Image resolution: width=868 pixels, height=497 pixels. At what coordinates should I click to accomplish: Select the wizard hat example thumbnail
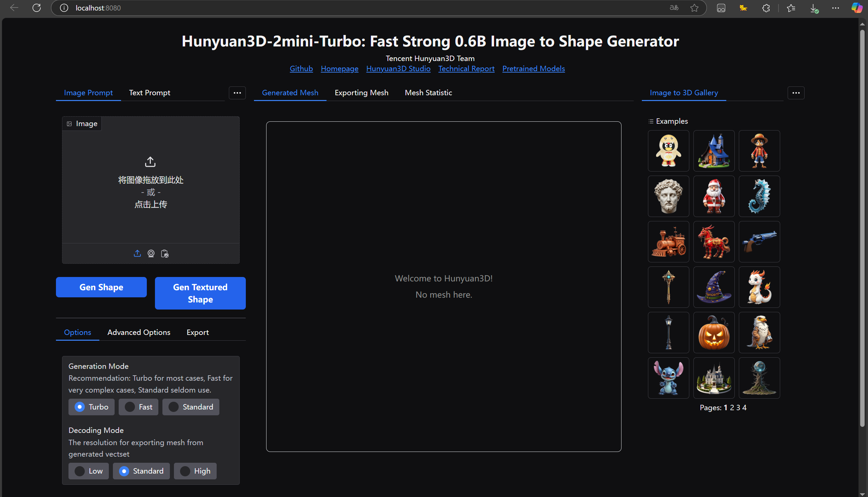click(x=714, y=287)
